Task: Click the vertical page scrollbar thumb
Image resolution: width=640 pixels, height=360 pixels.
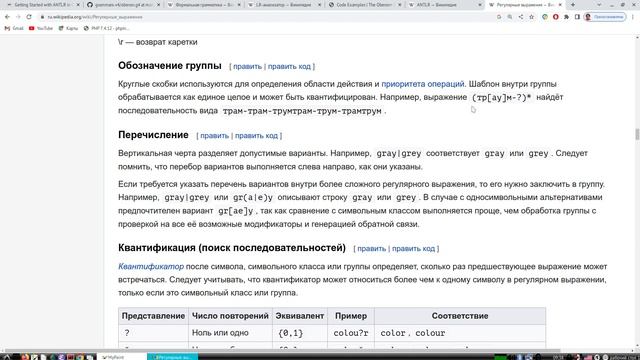Action: [637, 134]
